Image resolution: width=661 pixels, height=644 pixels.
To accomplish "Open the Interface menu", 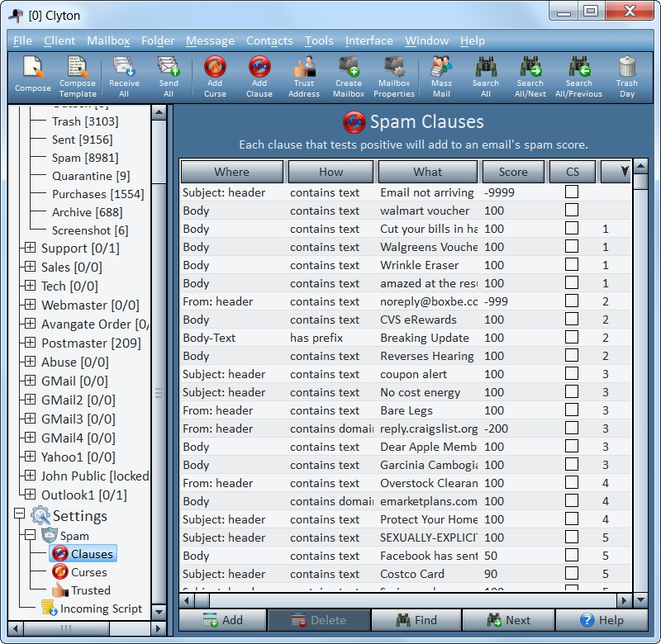I will (x=369, y=40).
